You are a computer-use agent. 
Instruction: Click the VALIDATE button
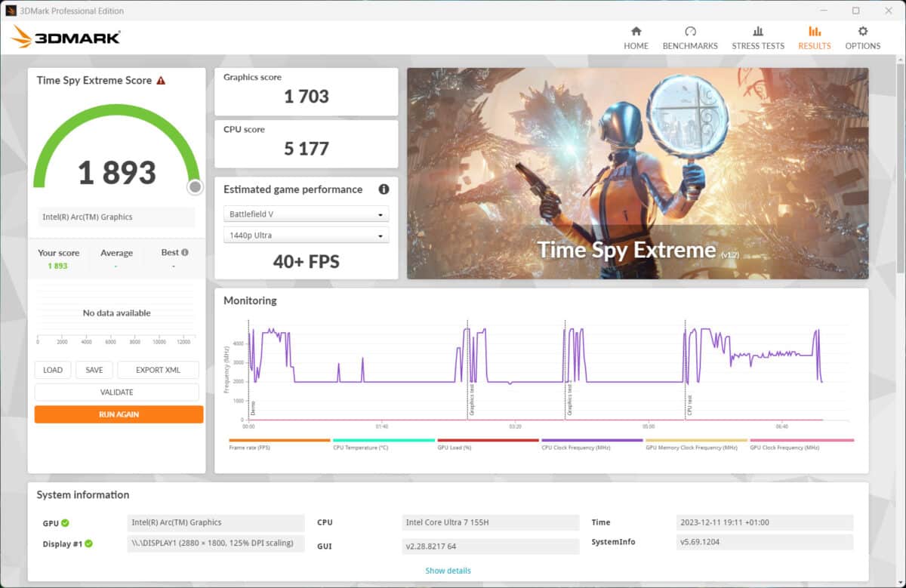pos(117,393)
